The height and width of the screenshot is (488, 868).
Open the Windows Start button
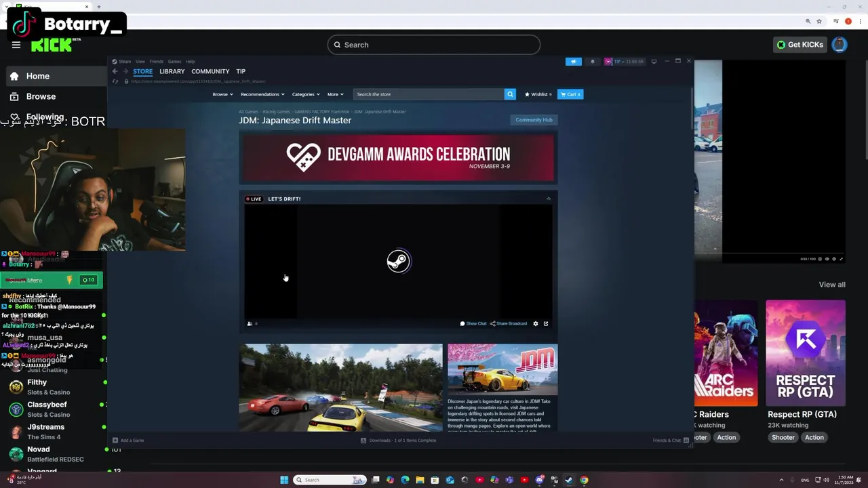284,480
